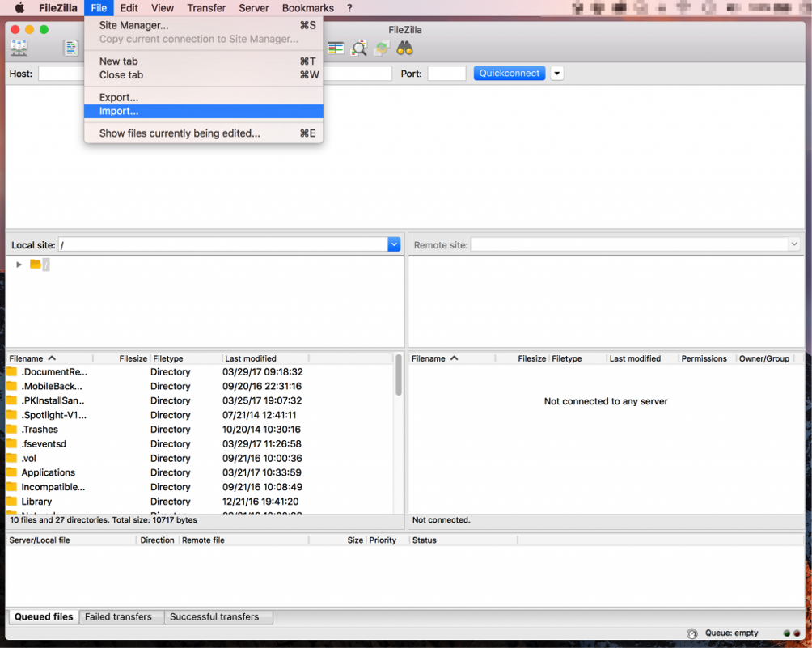Toggle message log display toolbar icon
The image size is (812, 648).
click(70, 49)
